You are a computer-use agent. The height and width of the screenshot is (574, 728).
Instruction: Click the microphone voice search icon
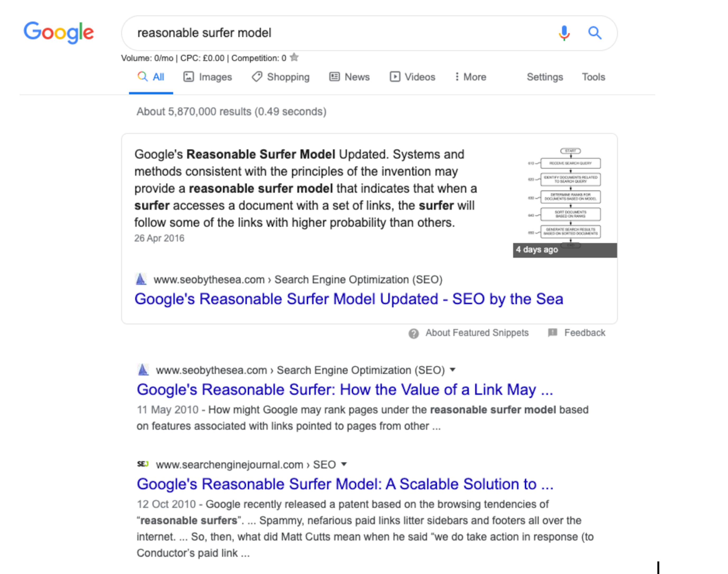(x=564, y=33)
